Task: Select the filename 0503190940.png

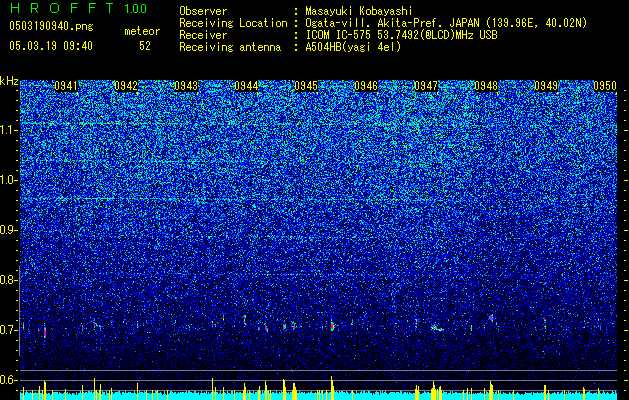Action: tap(51, 26)
